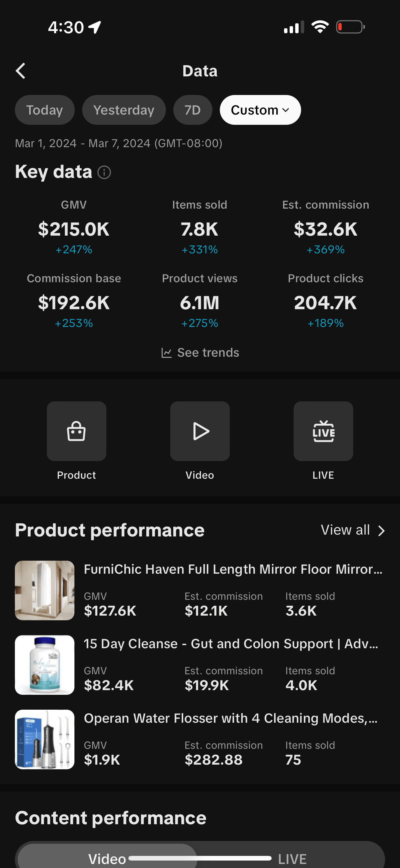The width and height of the screenshot is (400, 868).
Task: Tap the Wi-Fi status icon
Action: (320, 27)
